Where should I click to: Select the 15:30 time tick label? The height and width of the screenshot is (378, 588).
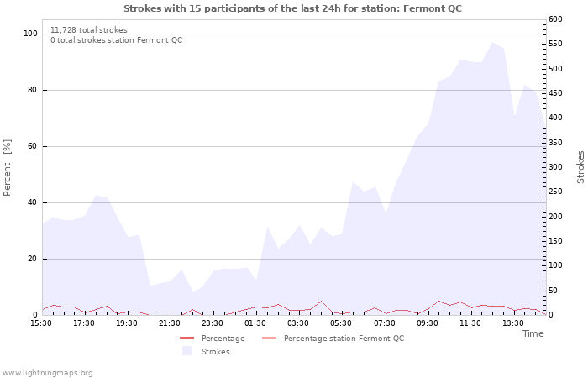point(41,323)
